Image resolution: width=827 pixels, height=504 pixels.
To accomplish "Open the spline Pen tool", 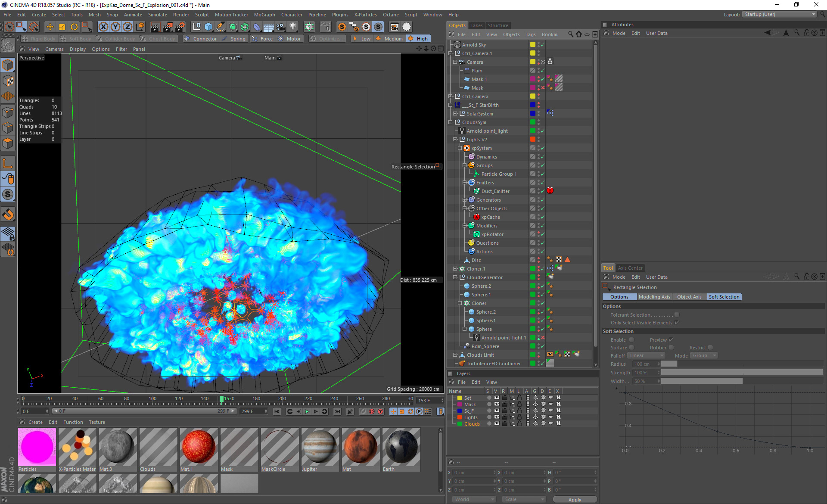I will [x=221, y=27].
